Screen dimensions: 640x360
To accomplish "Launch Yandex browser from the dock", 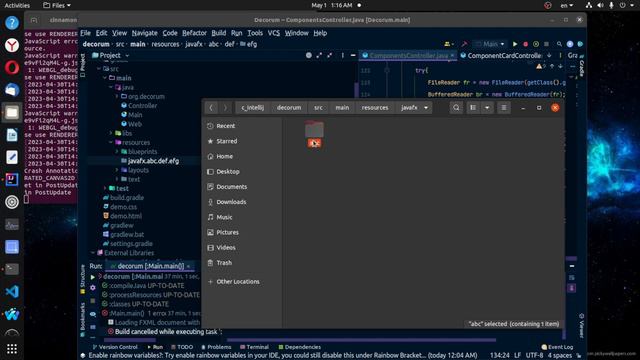I will tap(12, 45).
